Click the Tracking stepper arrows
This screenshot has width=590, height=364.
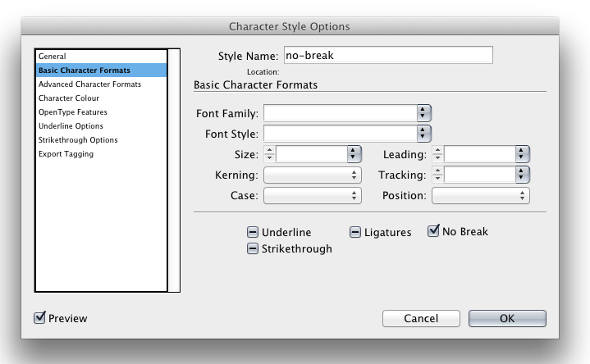coord(437,175)
